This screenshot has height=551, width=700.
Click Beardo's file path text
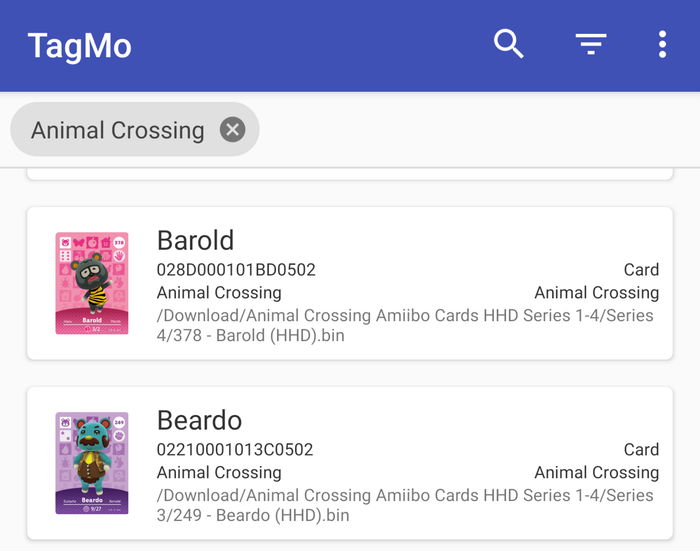(405, 505)
